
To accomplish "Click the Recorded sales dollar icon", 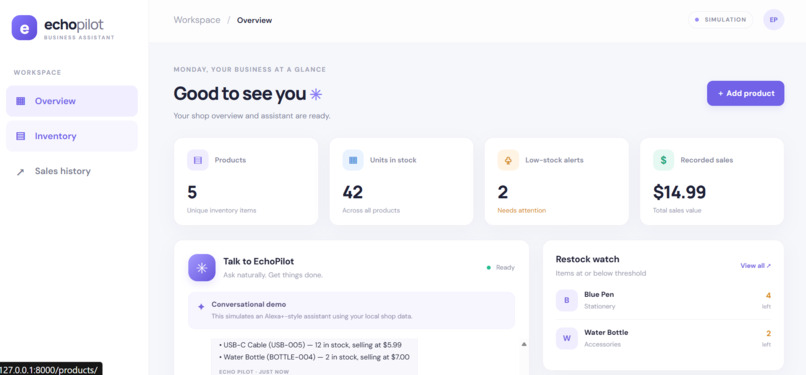I will pos(664,160).
